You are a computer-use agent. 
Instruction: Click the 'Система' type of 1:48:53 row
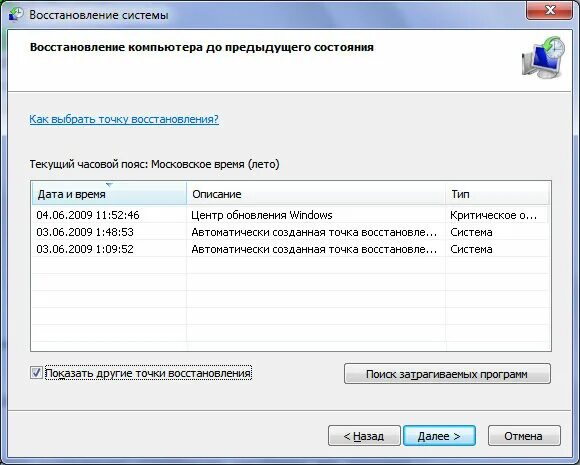(x=471, y=232)
